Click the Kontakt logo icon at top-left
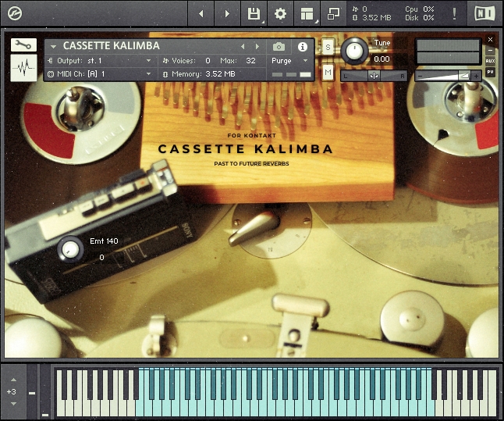504x421 pixels. (x=15, y=13)
